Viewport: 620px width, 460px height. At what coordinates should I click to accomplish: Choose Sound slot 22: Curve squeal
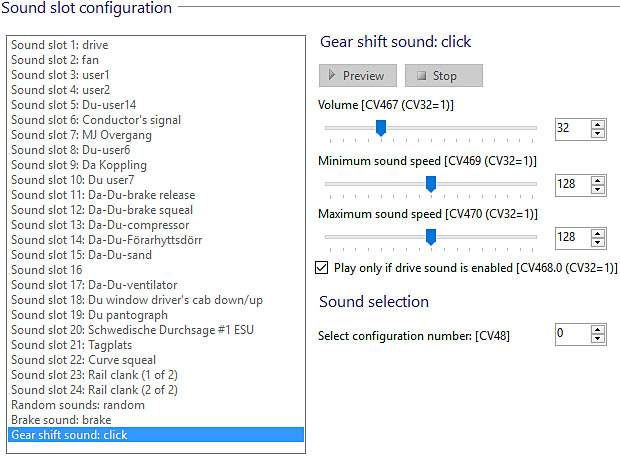[x=83, y=360]
